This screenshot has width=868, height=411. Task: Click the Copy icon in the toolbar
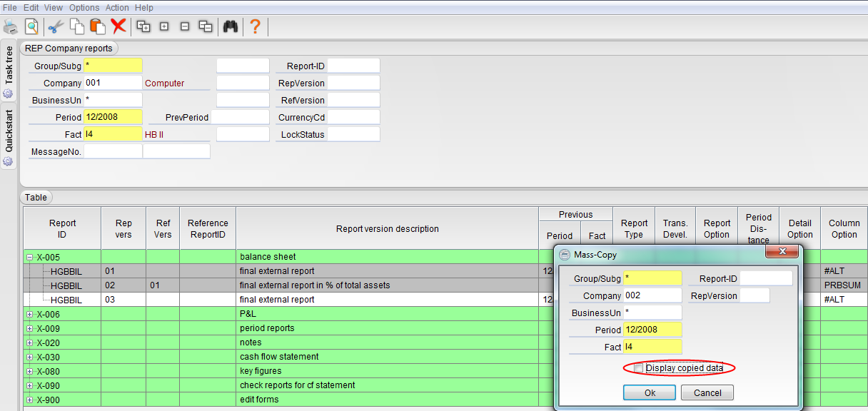coord(77,26)
